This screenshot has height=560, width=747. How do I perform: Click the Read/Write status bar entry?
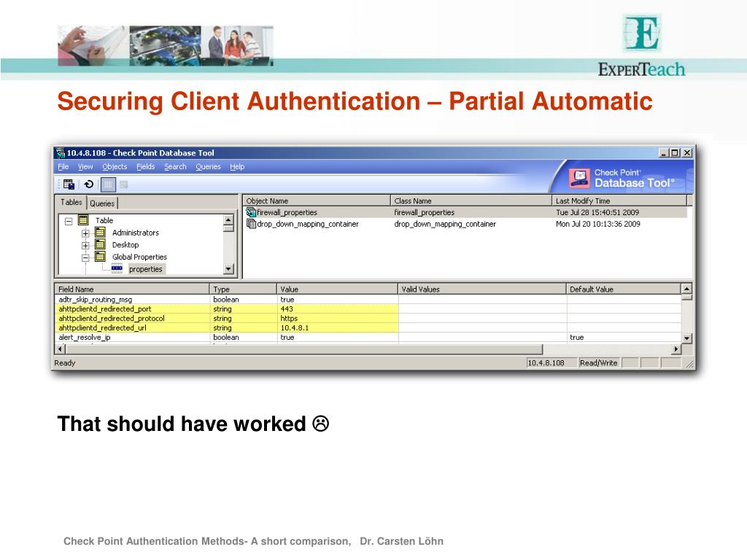pos(598,363)
